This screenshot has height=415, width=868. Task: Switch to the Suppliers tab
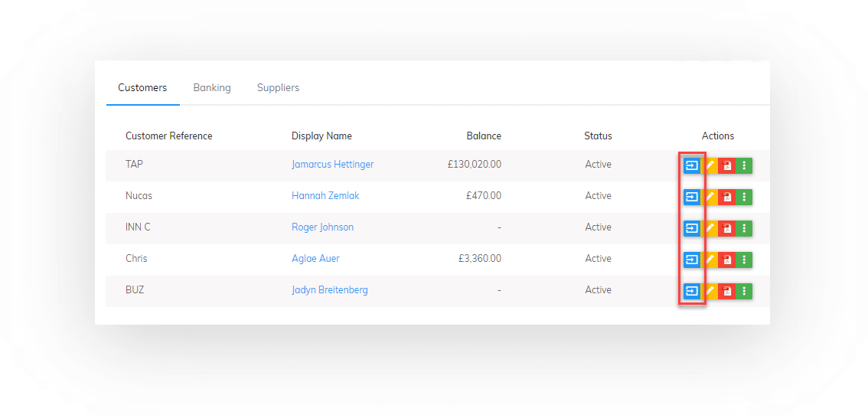(278, 87)
